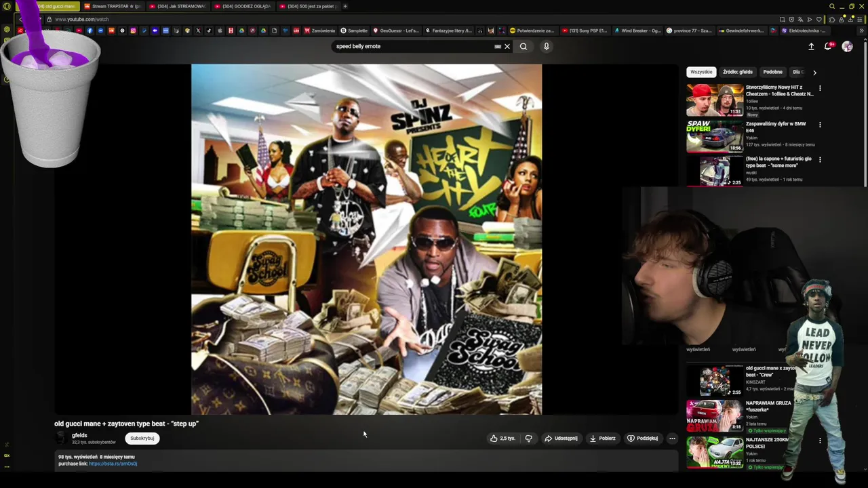The image size is (868, 488).
Task: Open the 'old gucci mane x zaytoven Crew' thumbnail
Action: coord(715,381)
